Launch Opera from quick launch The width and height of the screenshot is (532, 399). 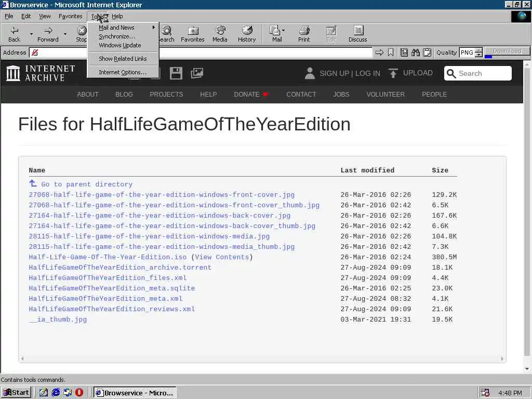79,393
